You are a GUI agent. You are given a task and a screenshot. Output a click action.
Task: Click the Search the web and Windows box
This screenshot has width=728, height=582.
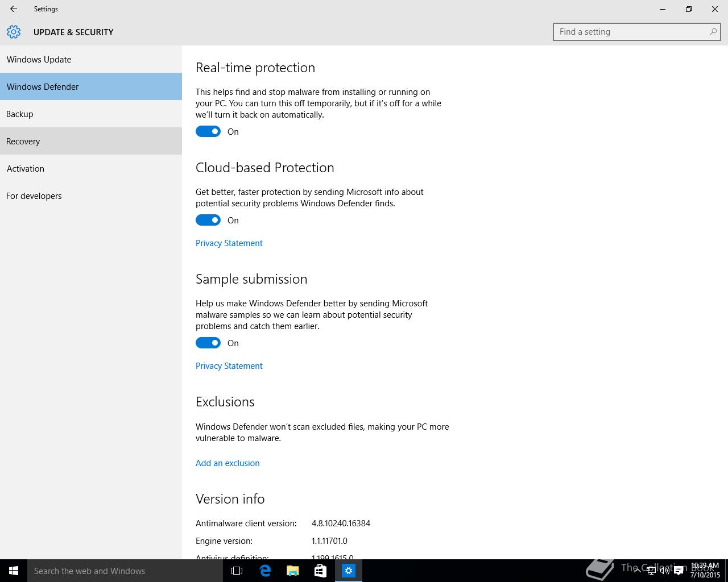(x=125, y=571)
